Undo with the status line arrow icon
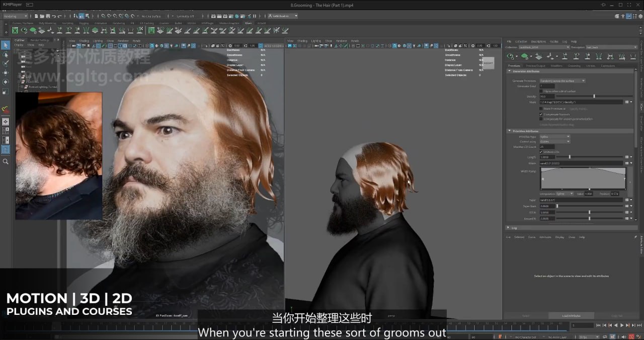The width and height of the screenshot is (644, 340). click(54, 16)
